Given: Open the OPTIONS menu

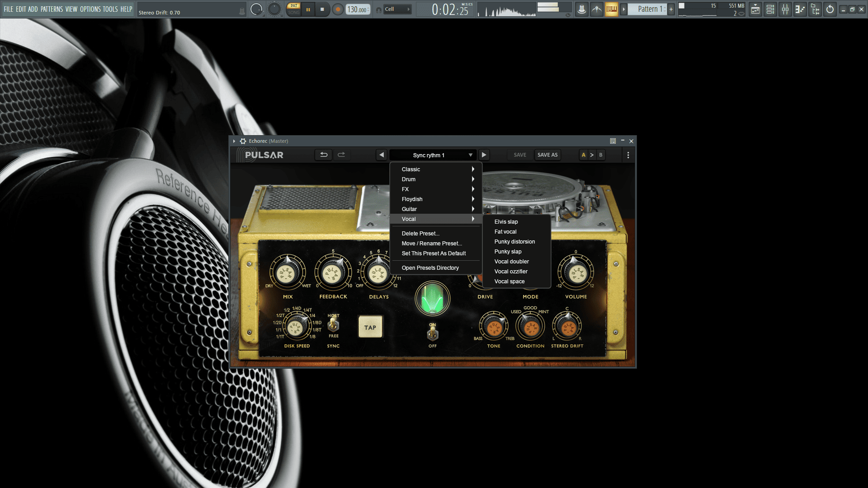Looking at the screenshot, I should point(90,9).
